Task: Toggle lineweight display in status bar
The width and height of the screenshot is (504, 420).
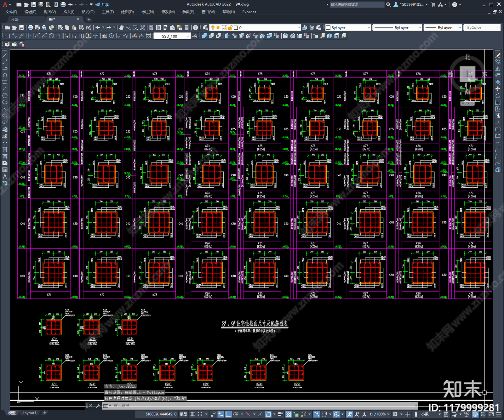Action: pos(281,414)
